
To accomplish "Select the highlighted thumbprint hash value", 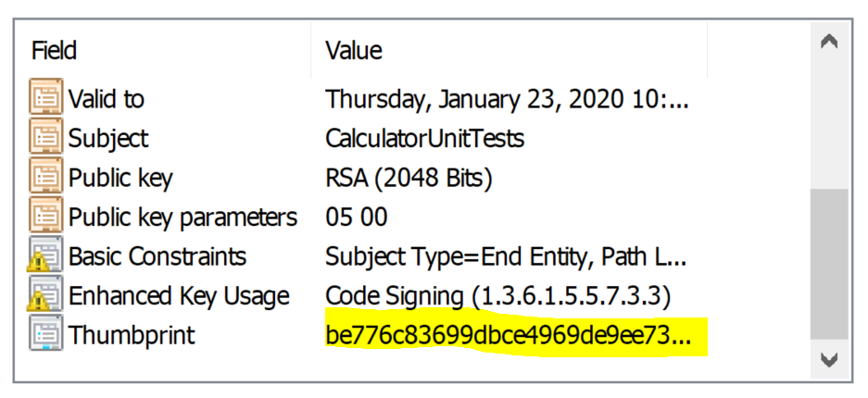I will click(x=508, y=335).
